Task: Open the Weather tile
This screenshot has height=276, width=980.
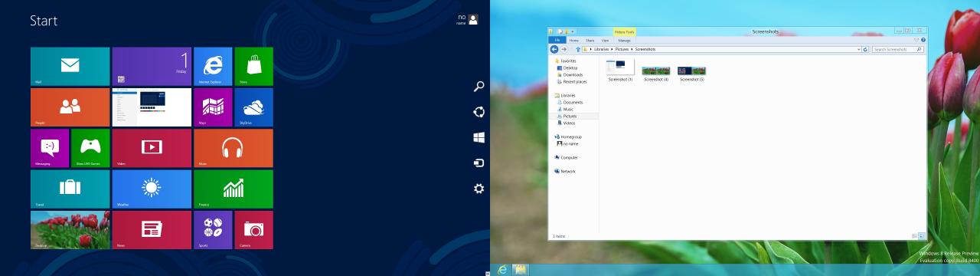Action: (x=152, y=189)
